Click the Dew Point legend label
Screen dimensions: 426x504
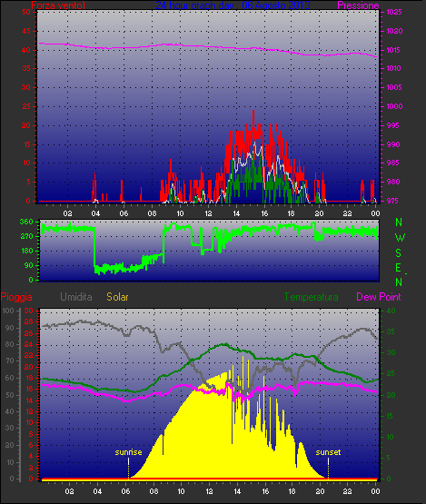[x=379, y=297]
